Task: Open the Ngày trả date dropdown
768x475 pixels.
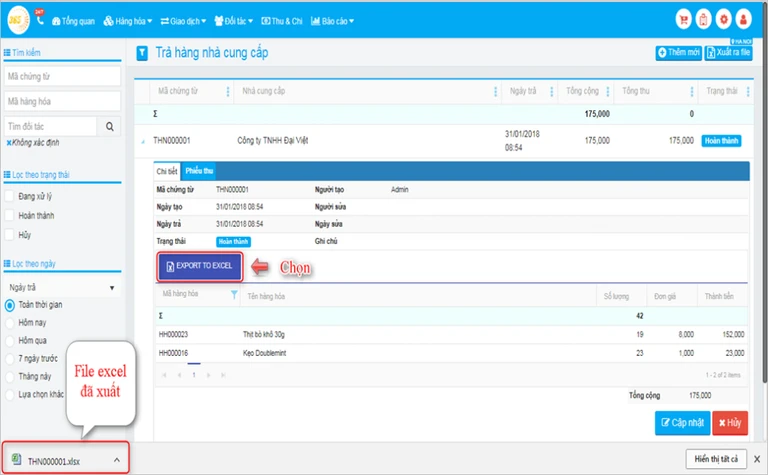Action: pos(62,287)
